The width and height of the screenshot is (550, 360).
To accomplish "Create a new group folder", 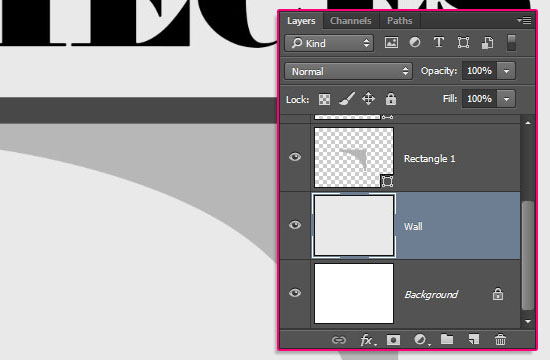I will click(x=447, y=339).
